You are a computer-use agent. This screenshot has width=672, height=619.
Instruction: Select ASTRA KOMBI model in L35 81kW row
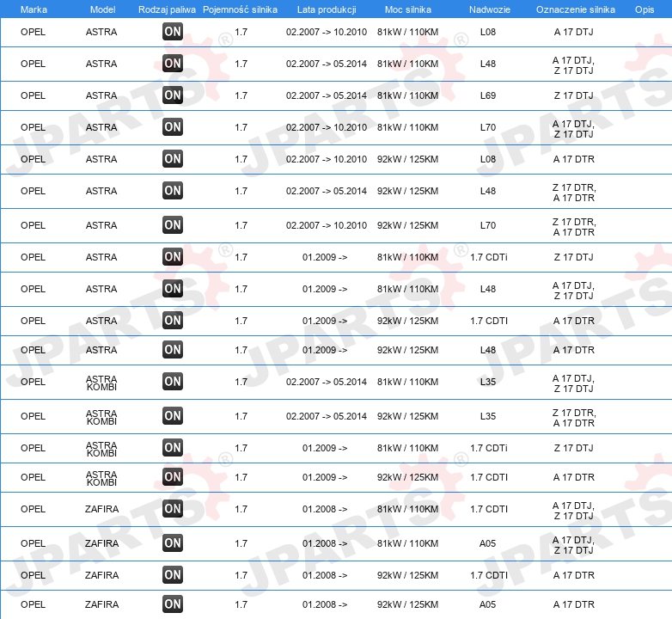click(101, 383)
